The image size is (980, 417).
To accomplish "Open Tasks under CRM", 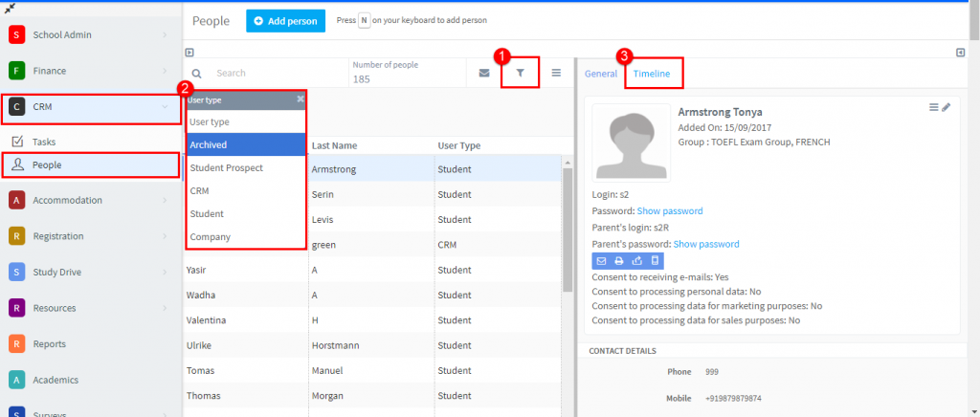I will click(44, 142).
